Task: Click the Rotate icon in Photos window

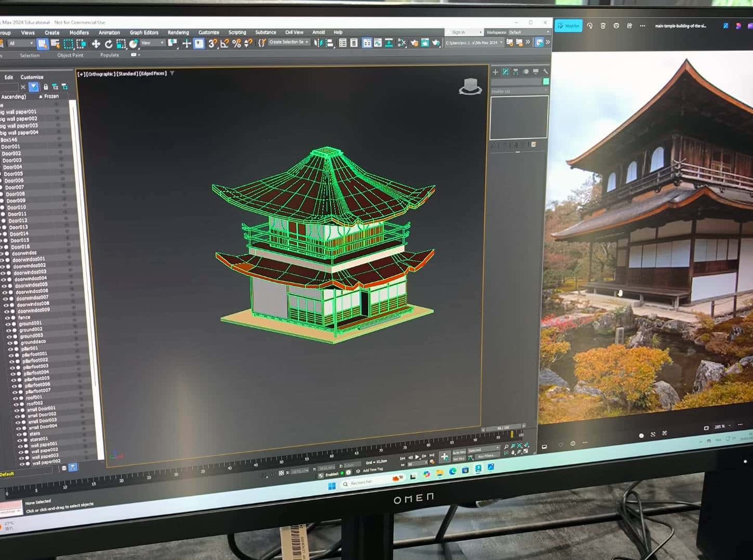Action: pos(590,25)
